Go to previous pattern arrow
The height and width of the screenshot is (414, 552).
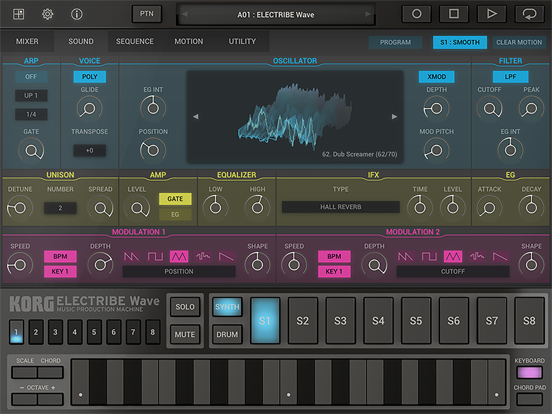185,14
